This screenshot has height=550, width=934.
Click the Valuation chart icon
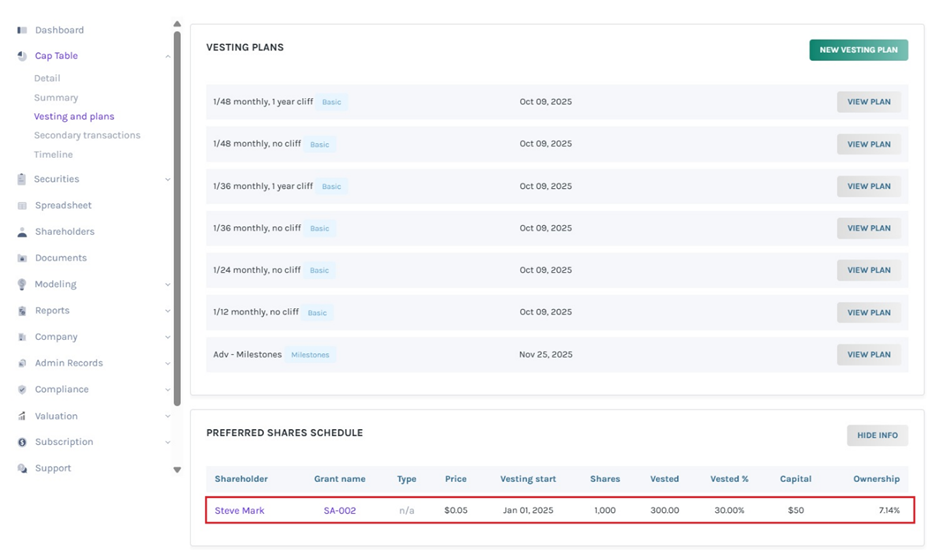coord(22,416)
